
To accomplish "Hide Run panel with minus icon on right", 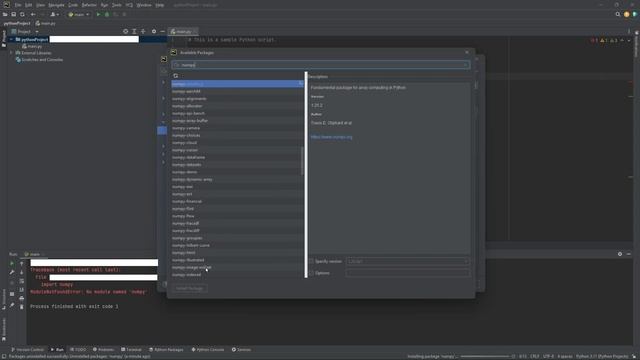I will (629, 254).
